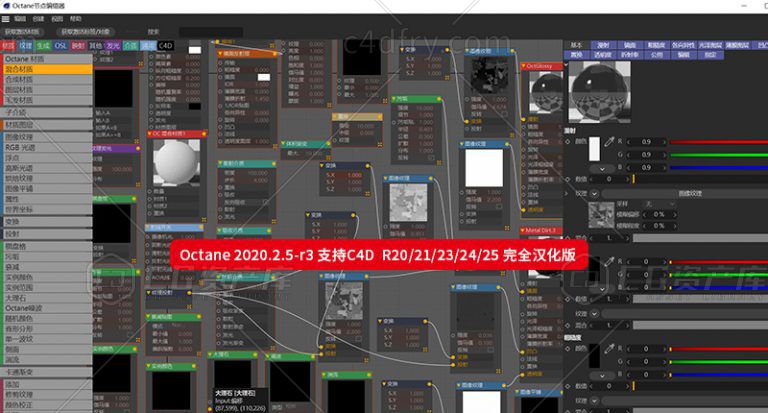Image resolution: width=768 pixels, height=413 pixels.
Task: Select the OSL filter tab
Action: (61, 46)
